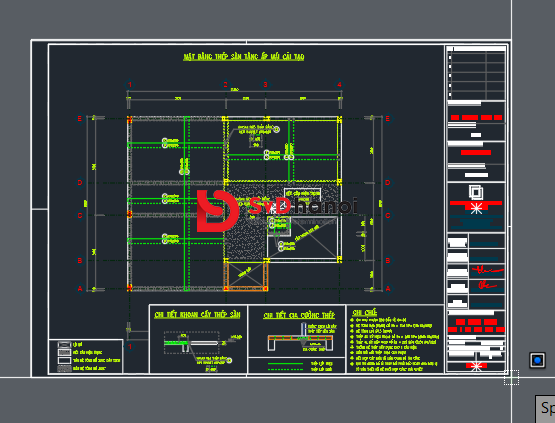Image resolution: width=555 pixels, height=423 pixels.
Task: Select the orange crossed rectangle on the plan
Action: pos(246,275)
